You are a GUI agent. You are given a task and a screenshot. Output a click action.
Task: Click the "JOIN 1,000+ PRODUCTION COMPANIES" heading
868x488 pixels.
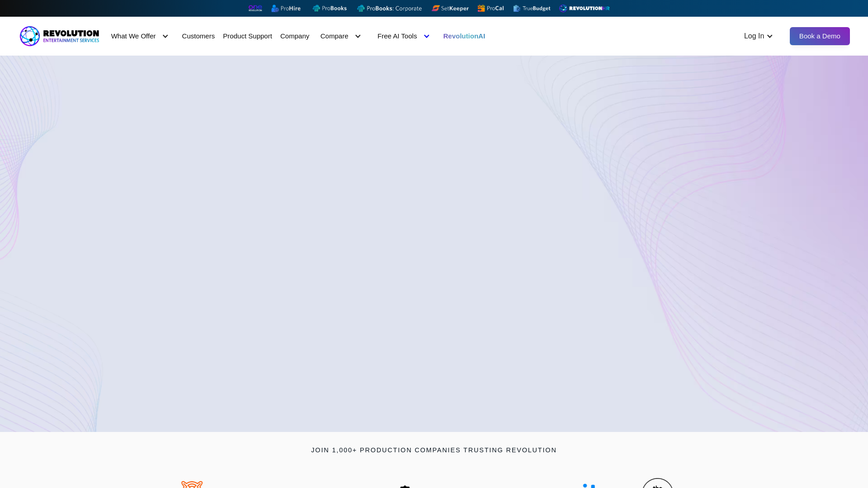click(x=434, y=450)
